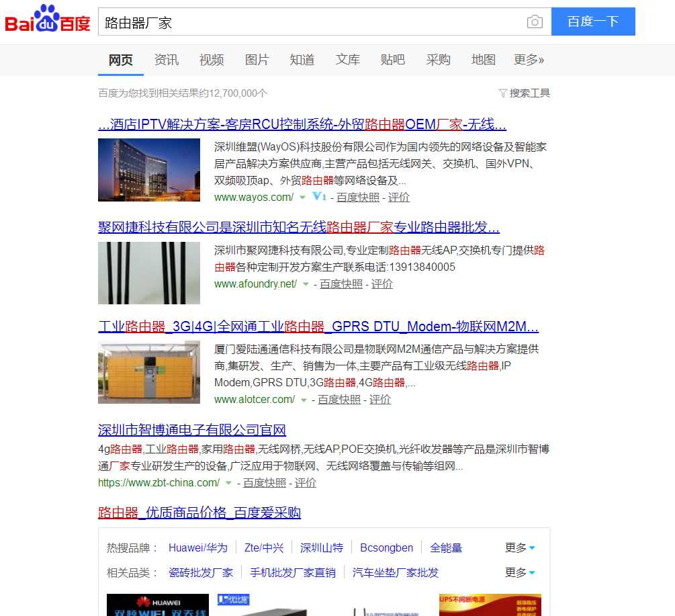Visit www.alotcer.com link

tap(255, 400)
